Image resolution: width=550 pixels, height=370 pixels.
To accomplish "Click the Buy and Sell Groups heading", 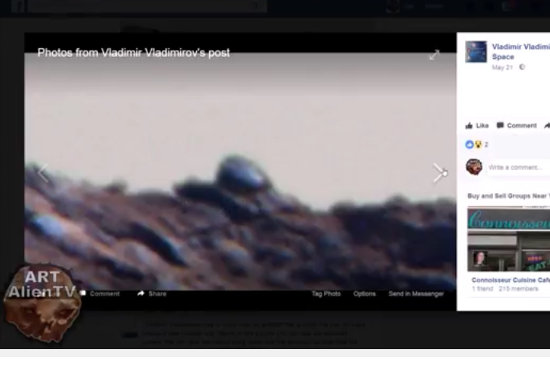I will coord(509,196).
